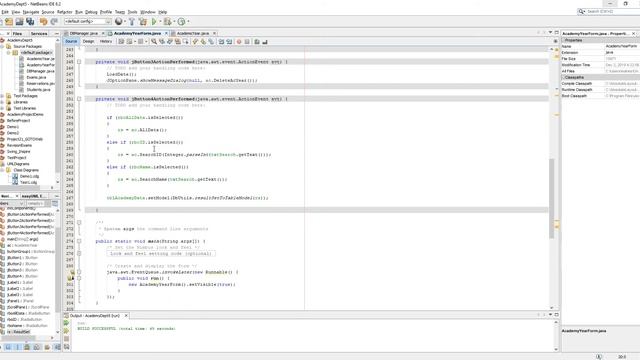Viewport: 640px width, 360px height.
Task: Select the RevisionExams project
Action: tap(19, 145)
